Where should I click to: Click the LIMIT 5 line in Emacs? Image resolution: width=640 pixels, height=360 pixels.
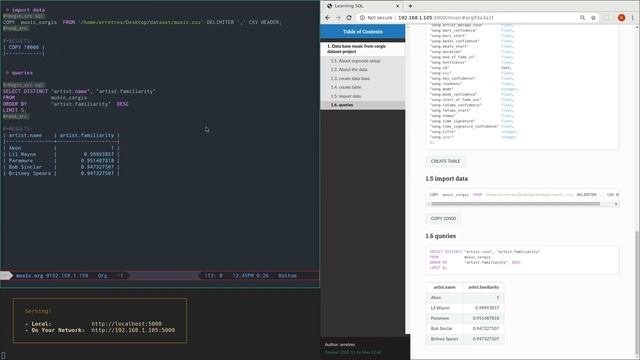point(14,110)
